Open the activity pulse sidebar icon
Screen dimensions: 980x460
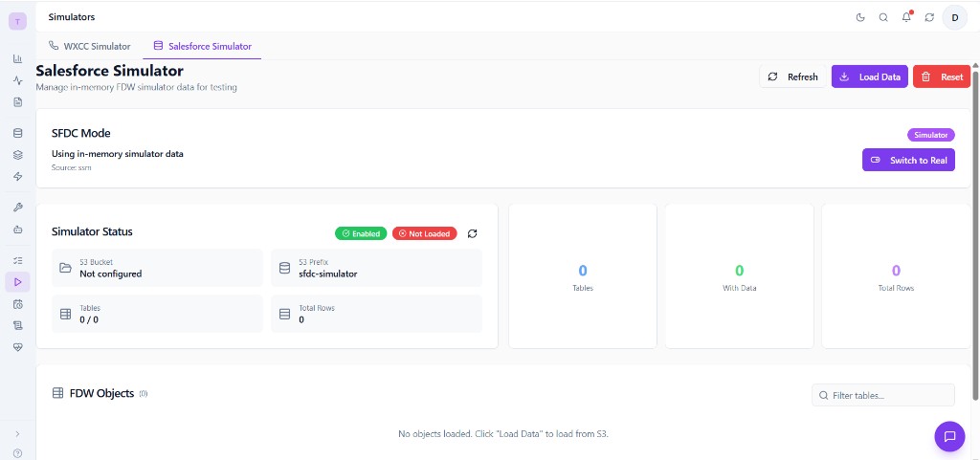[x=17, y=80]
